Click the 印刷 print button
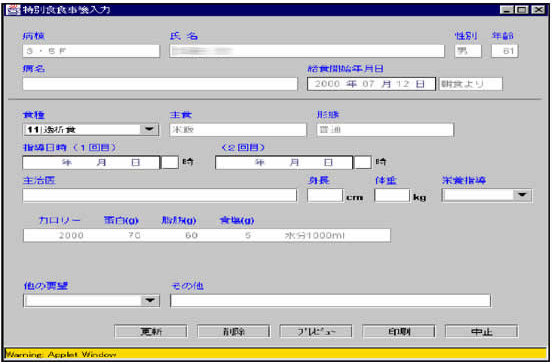 click(399, 331)
